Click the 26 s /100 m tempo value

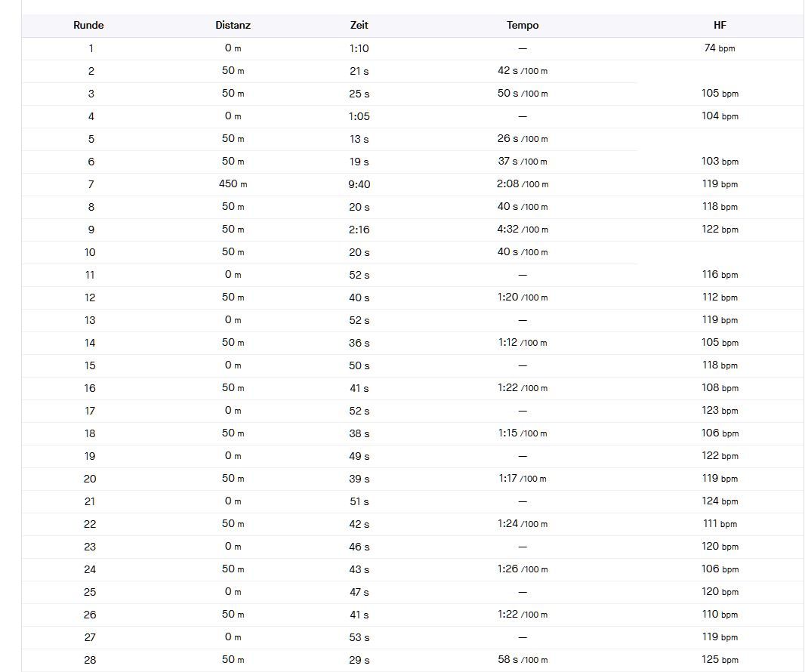523,139
